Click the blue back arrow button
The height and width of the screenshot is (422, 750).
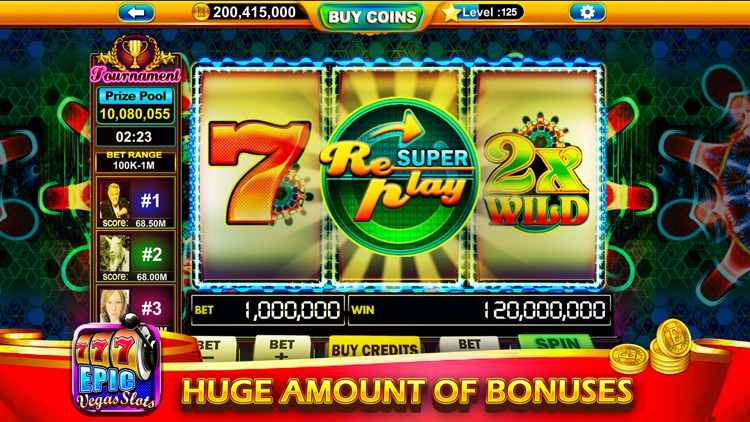(136, 12)
